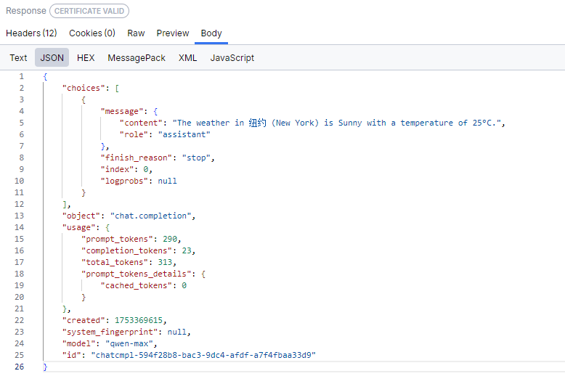Click line number 1 in the gutter
This screenshot has height=392, width=565.
pyautogui.click(x=22, y=76)
